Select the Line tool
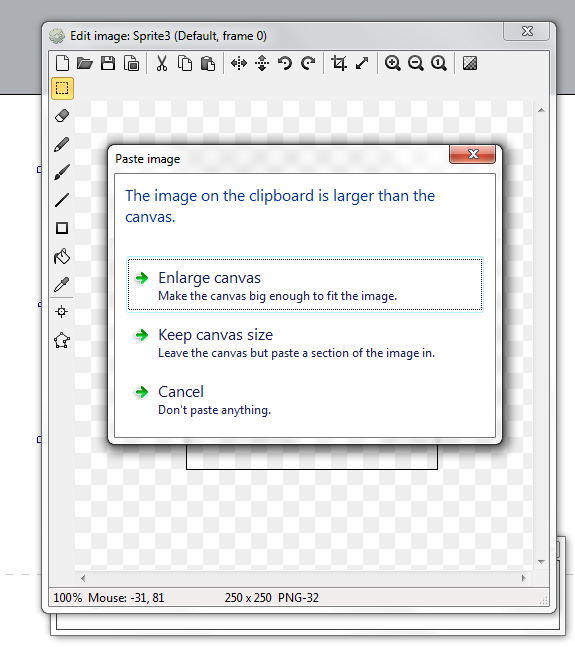575x647 pixels. [x=62, y=200]
